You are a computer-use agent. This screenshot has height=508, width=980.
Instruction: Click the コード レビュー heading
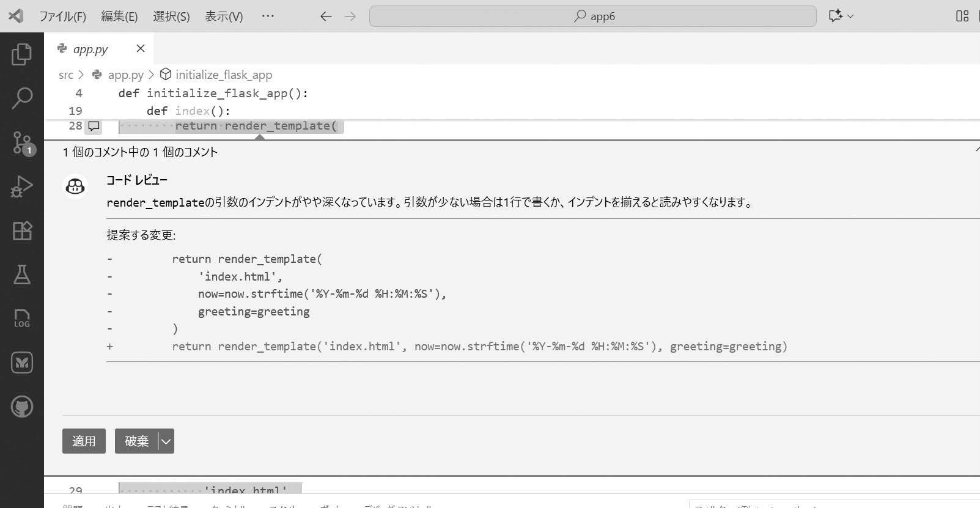click(x=136, y=180)
